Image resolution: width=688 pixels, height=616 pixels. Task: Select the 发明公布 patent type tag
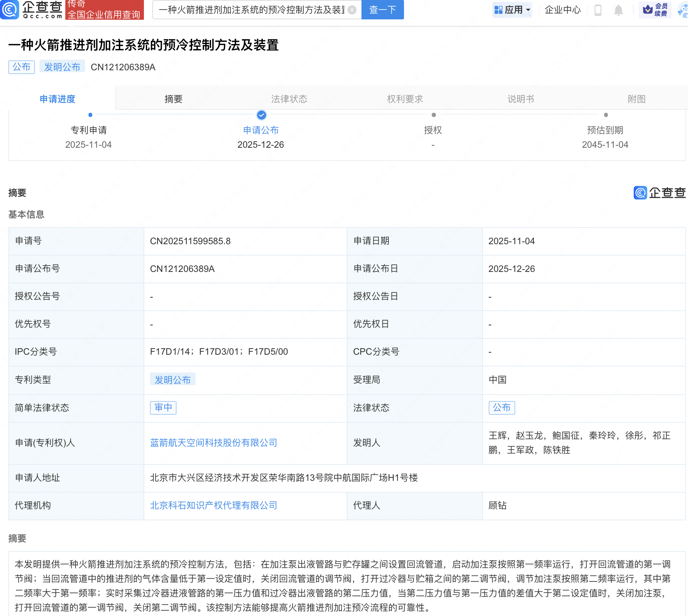[173, 380]
